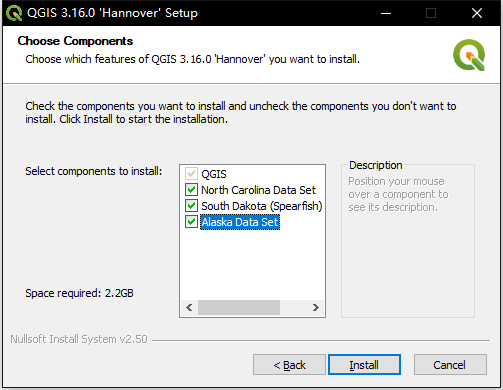This screenshot has height=390, width=503.
Task: Select the Alaska Data Set item label
Action: pyautogui.click(x=240, y=222)
